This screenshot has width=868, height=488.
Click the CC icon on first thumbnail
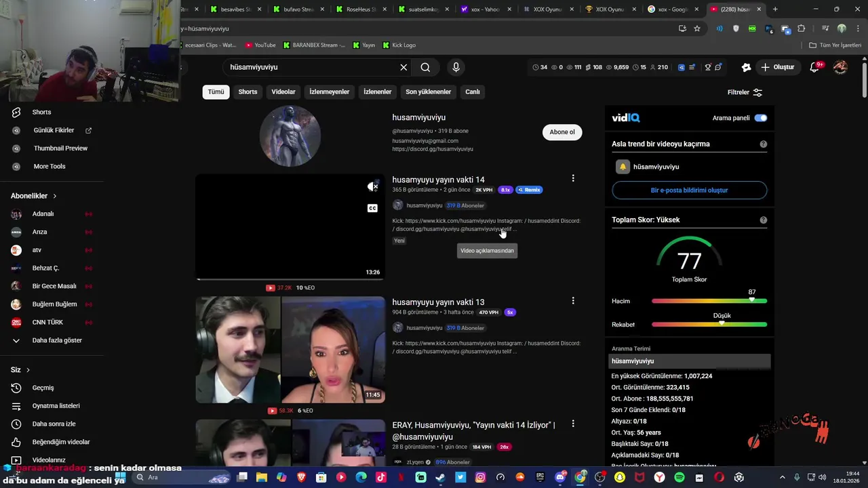(x=372, y=208)
